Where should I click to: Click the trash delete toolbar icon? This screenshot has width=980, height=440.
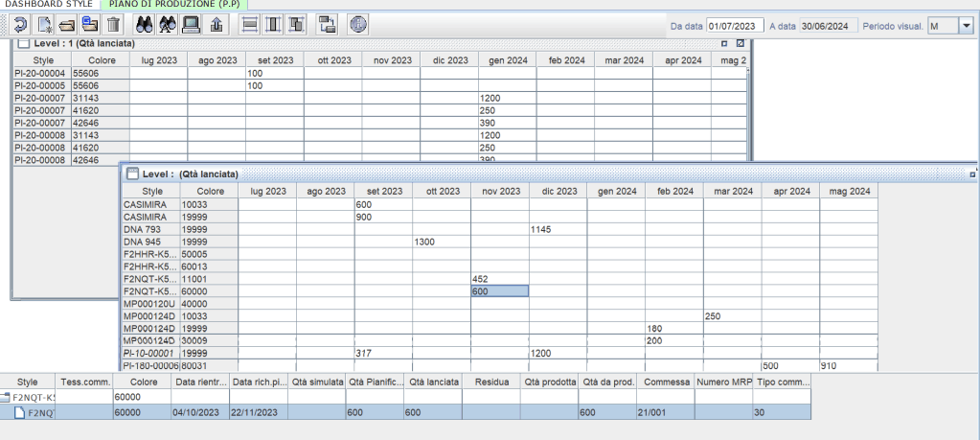113,25
